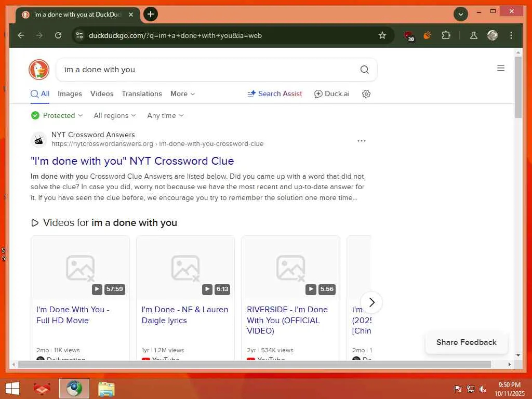532x399 pixels.
Task: Open RIVERSIDE - I'm Done With You video link
Action: click(x=287, y=320)
